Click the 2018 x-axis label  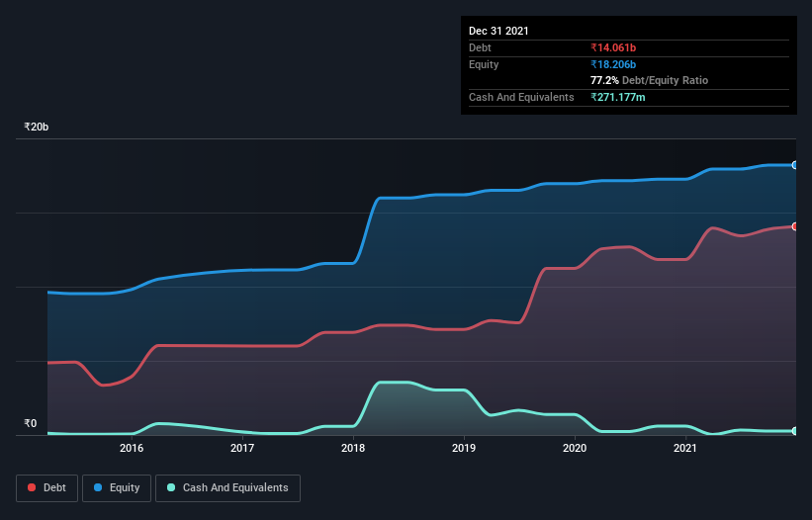[x=353, y=448]
